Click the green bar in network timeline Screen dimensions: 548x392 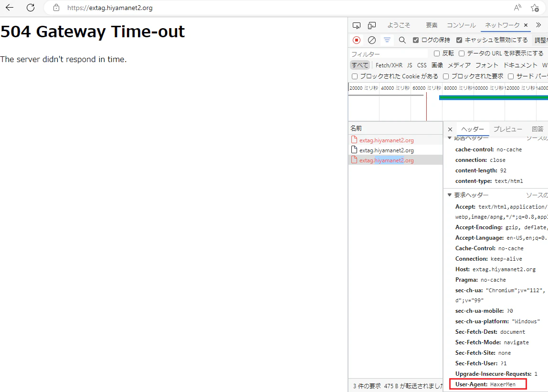coord(494,97)
